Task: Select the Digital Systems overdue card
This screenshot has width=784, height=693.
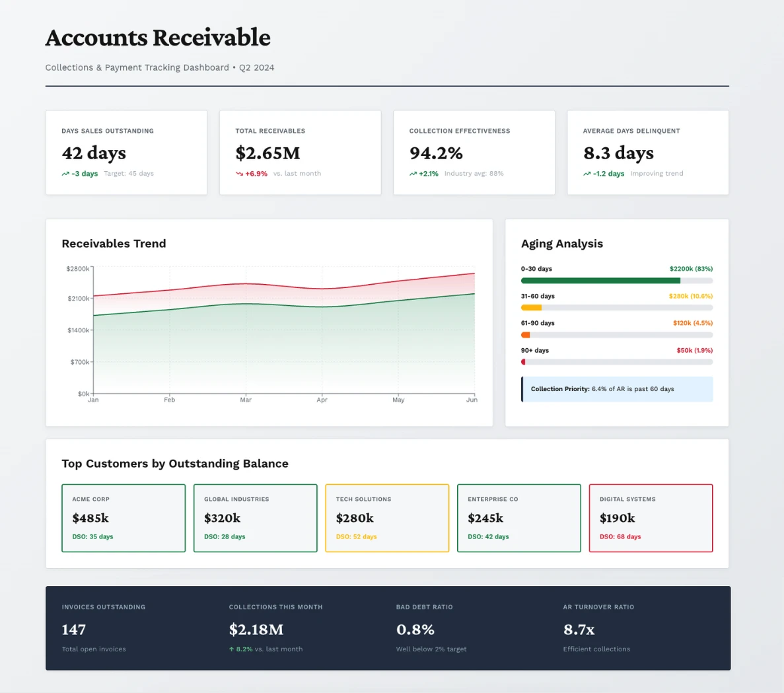Action: 651,517
